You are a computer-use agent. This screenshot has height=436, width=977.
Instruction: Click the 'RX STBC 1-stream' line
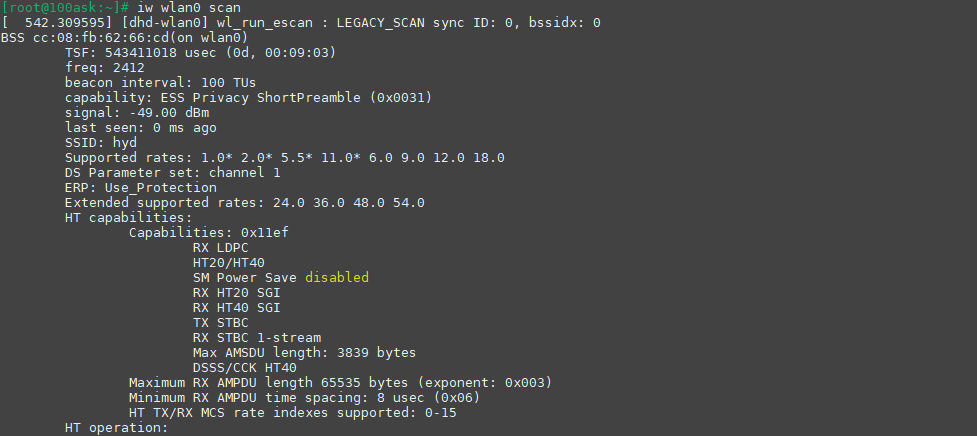coord(257,338)
